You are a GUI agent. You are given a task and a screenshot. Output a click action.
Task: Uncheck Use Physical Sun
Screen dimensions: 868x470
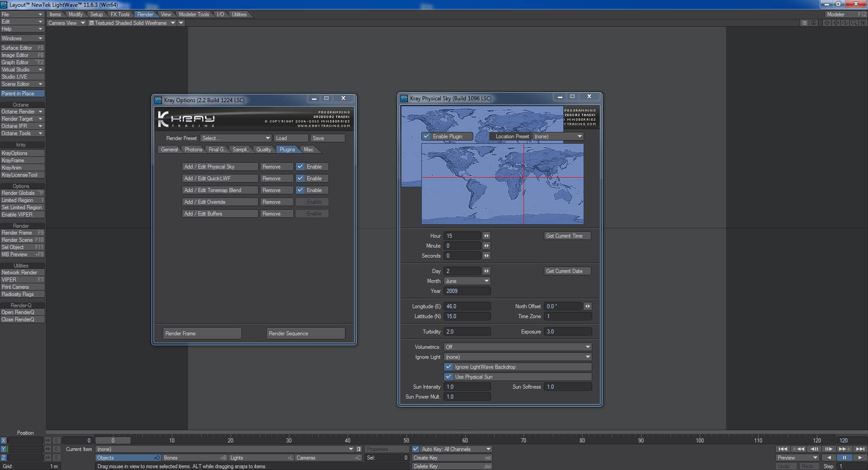[x=448, y=377]
